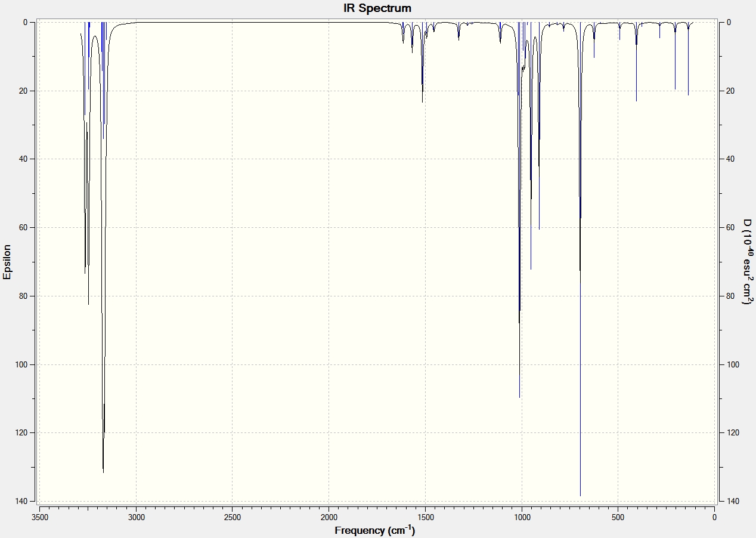The image size is (756, 538).
Task: Select the 120 tick on right D axis
Action: pyautogui.click(x=731, y=432)
